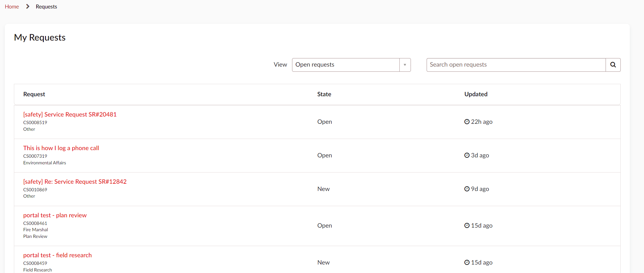Viewport: 644px width, 273px height.
Task: Click the Request column header
Action: point(34,94)
